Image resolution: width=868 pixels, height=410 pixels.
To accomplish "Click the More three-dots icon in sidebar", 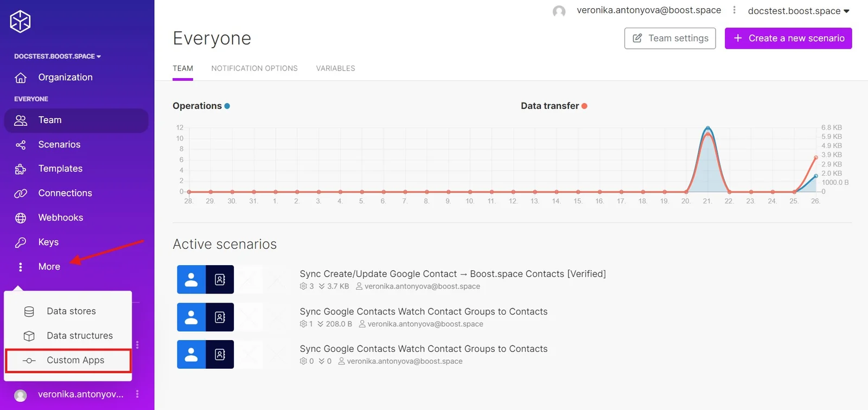I will (21, 267).
